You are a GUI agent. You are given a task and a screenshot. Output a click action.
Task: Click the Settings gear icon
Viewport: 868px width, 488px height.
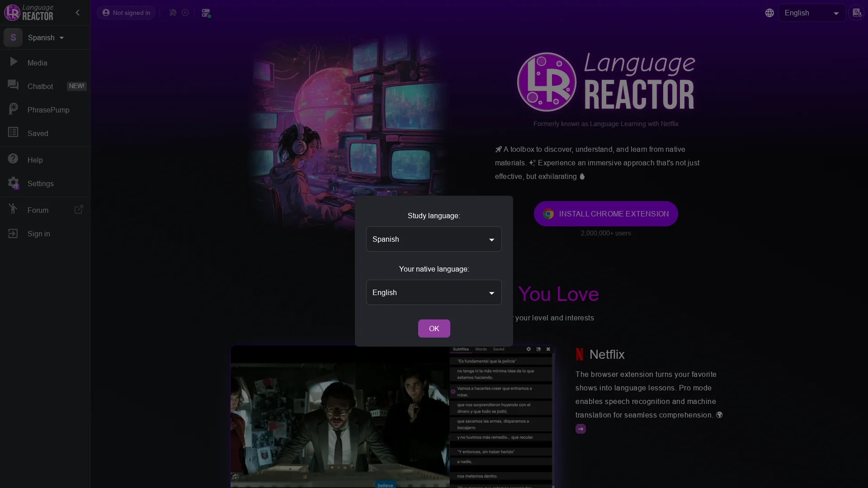[13, 183]
